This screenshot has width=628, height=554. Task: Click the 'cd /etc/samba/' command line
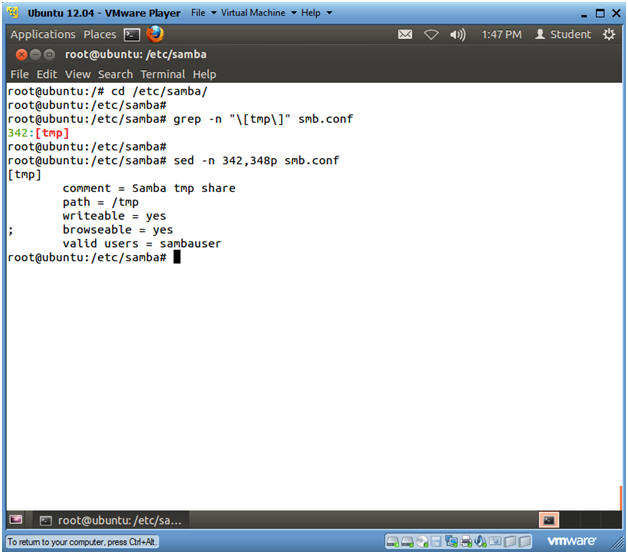159,91
